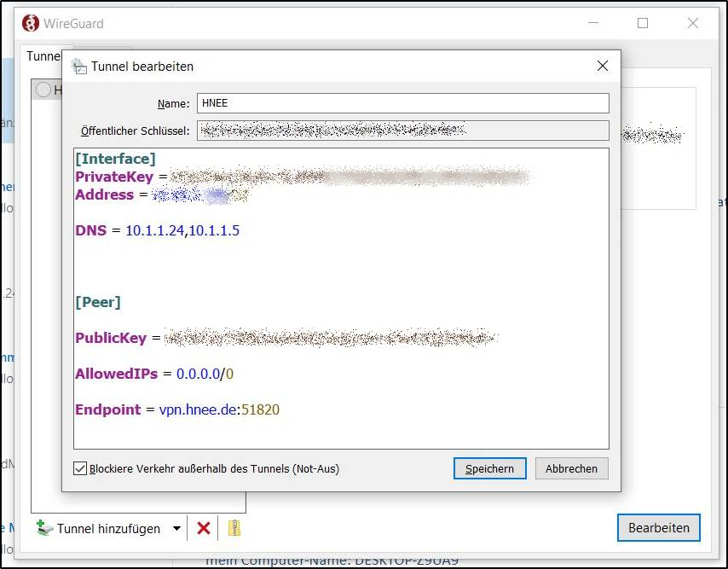
Task: Focus the Name field containing HNEE
Action: point(402,103)
